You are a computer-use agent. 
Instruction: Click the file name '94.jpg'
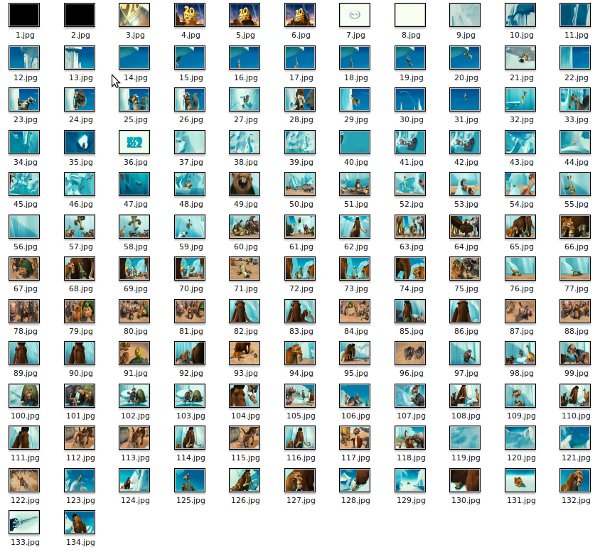click(x=301, y=373)
